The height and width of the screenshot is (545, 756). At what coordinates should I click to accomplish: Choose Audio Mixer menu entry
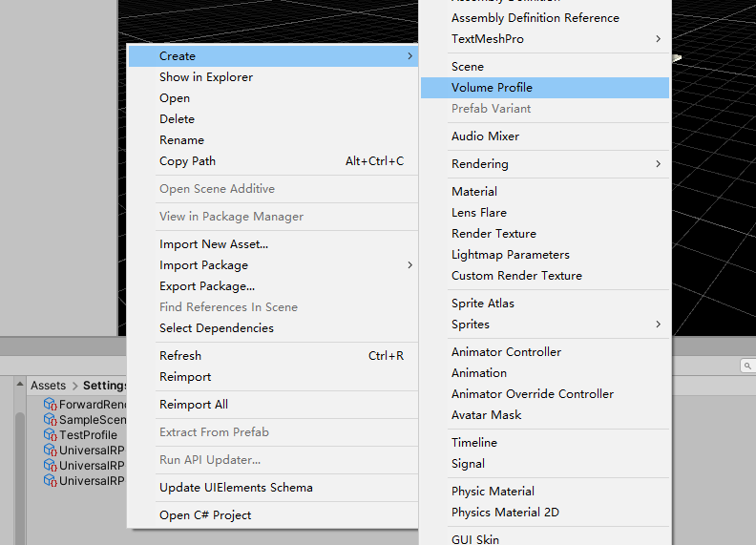(545, 136)
